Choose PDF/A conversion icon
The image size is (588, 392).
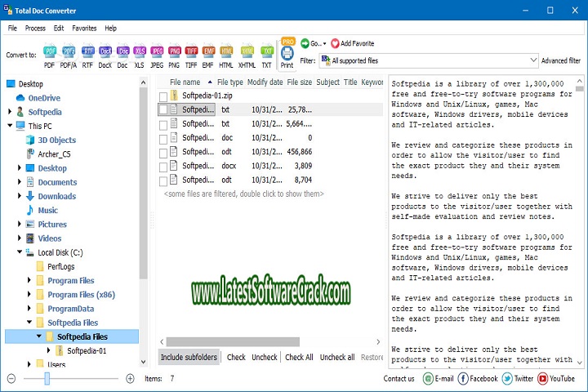click(x=69, y=51)
